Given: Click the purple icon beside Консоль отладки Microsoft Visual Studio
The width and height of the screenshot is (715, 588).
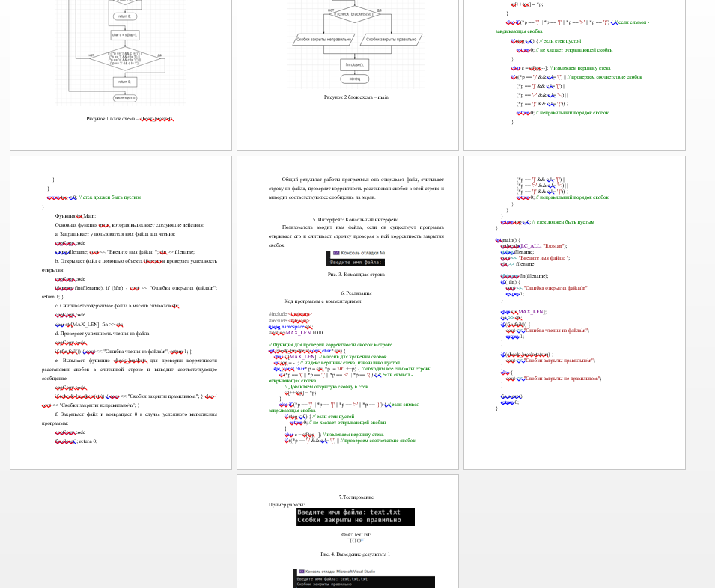Looking at the screenshot, I should (x=300, y=572).
